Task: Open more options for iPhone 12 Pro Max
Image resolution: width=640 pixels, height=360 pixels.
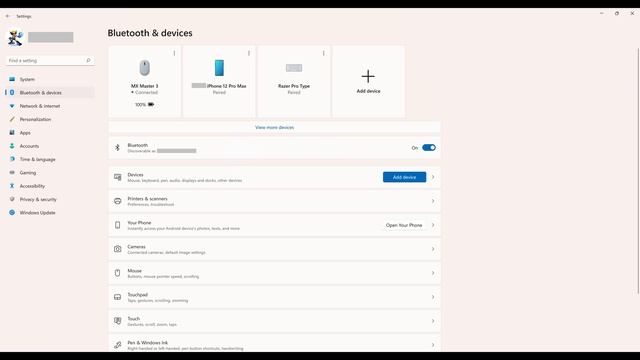Action: click(249, 53)
